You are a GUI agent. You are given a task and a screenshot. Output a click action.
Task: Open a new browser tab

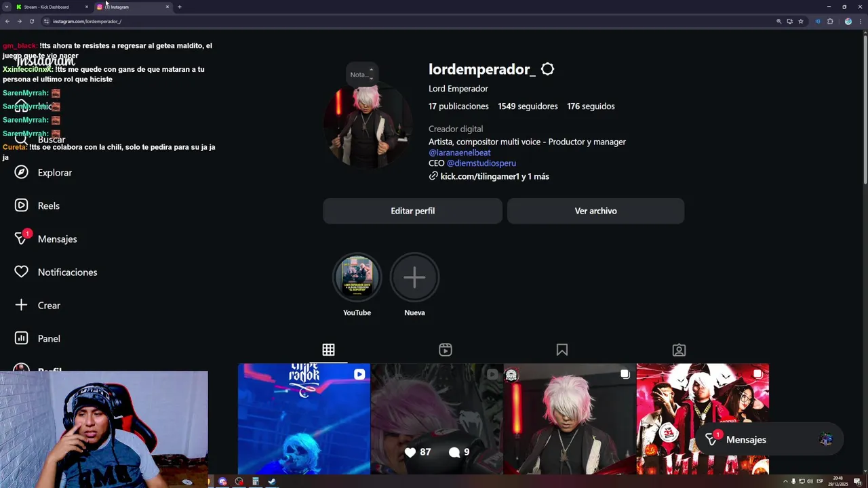pos(179,7)
